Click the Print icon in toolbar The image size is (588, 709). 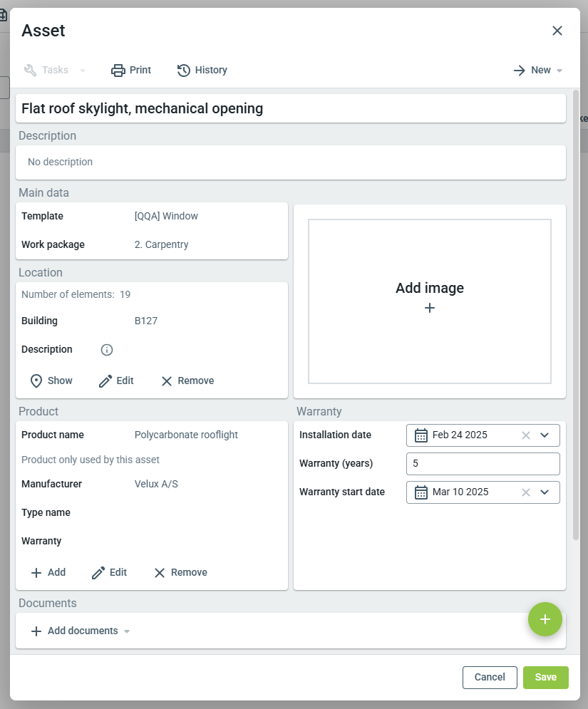(x=118, y=70)
